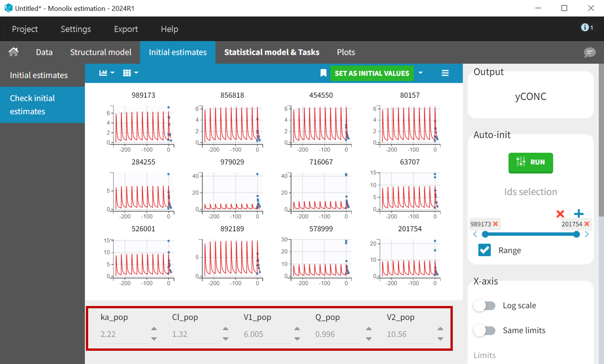Open the hamburger menu in plot toolbar

[x=445, y=73]
